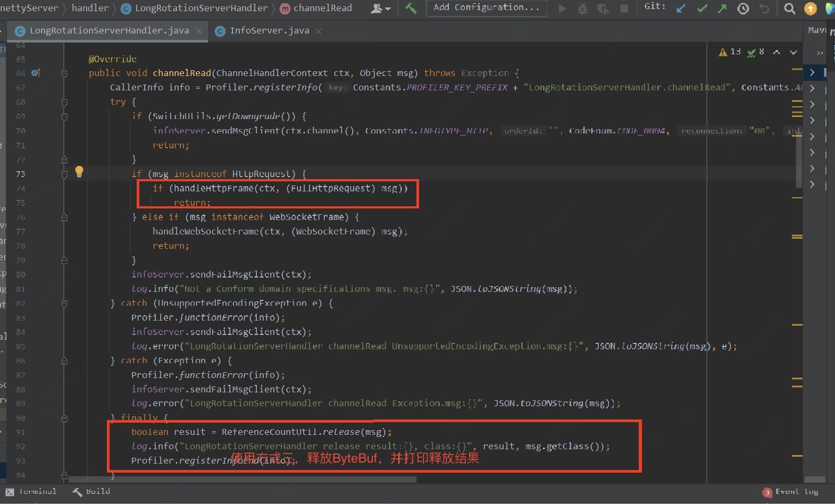Image resolution: width=835 pixels, height=504 pixels.
Task: Open the Add Configuration selector
Action: tap(486, 7)
